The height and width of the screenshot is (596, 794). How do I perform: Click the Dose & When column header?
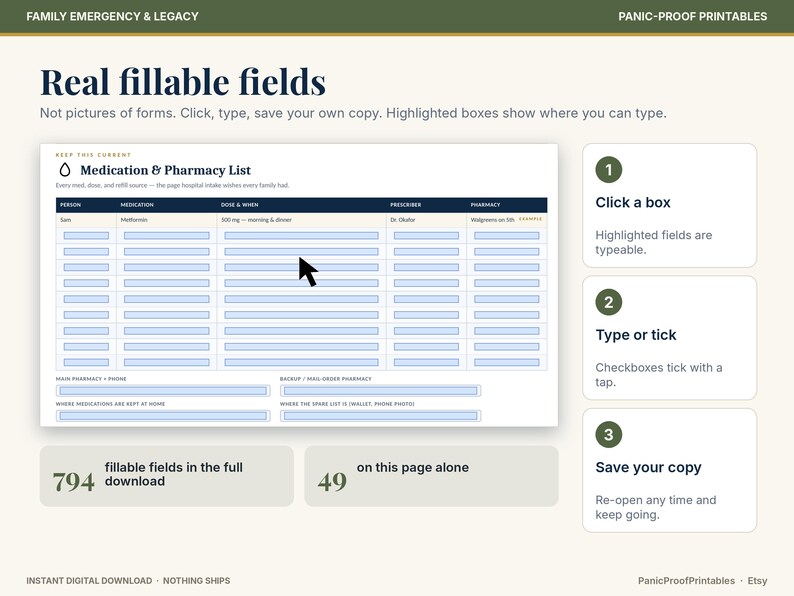click(x=240, y=205)
